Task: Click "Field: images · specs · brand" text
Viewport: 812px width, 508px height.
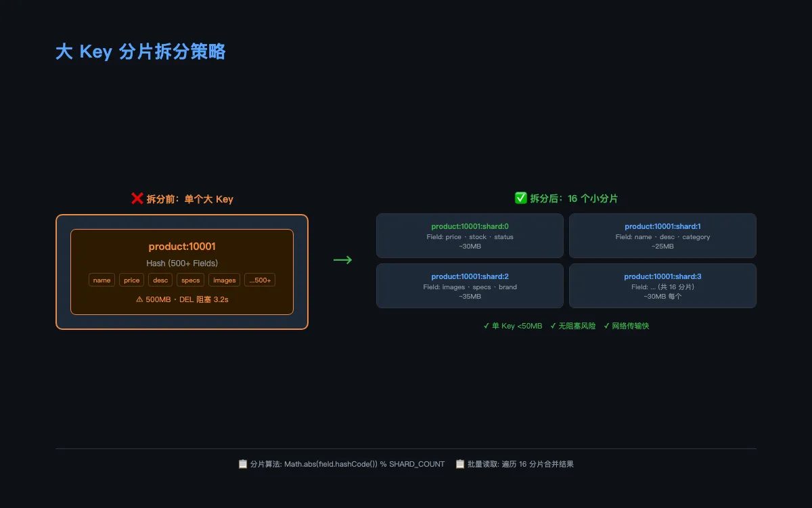Action: [x=470, y=287]
